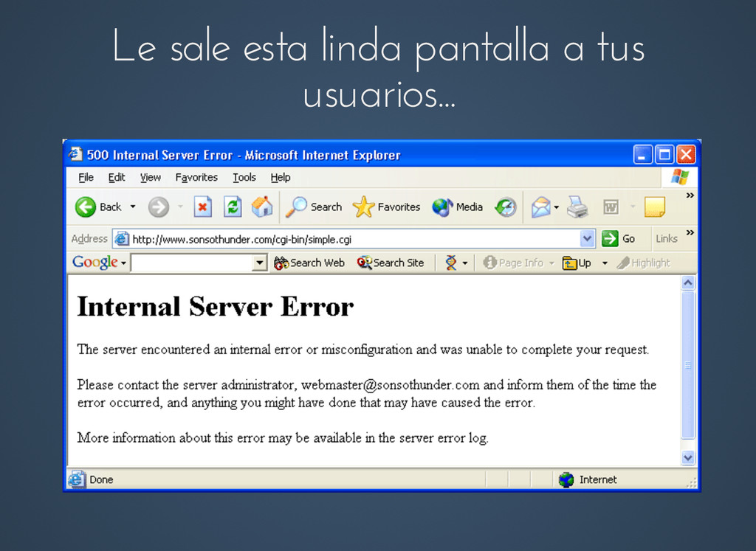Expand the Page Info dropdown arrow
The image size is (756, 551).
[551, 263]
